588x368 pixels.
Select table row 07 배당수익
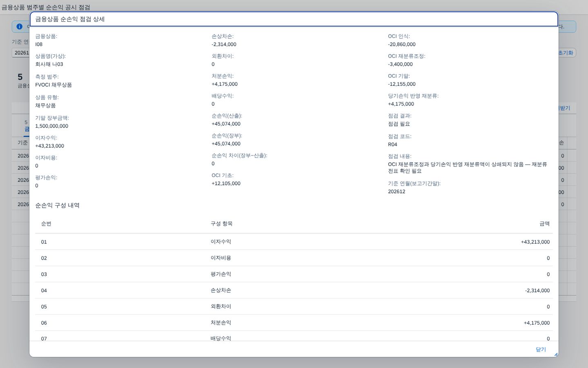pyautogui.click(x=294, y=336)
